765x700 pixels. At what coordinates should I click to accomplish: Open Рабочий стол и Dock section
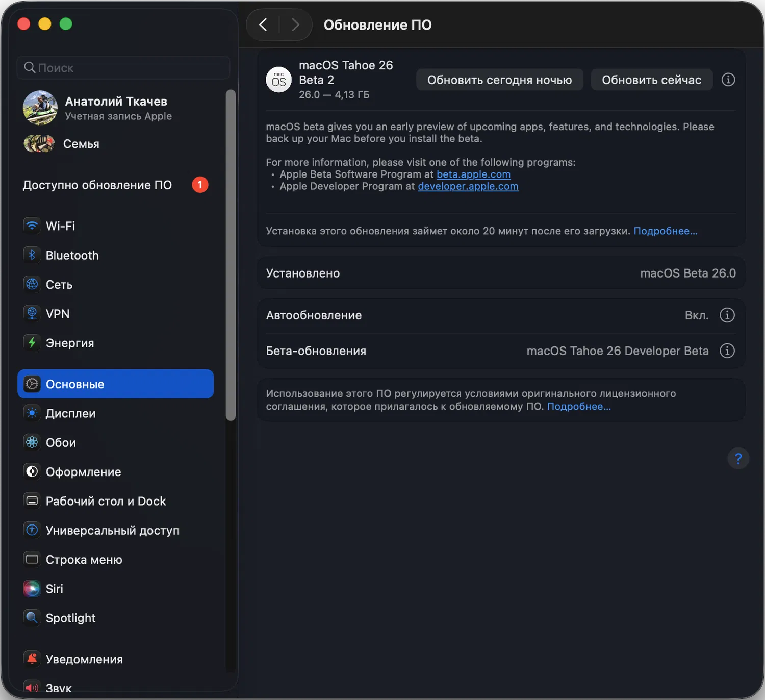click(106, 501)
